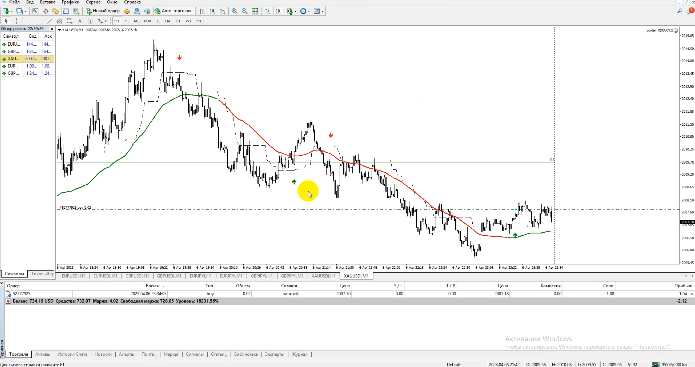695x367 pixels.
Task: Toggle the chart auto-scroll icon
Action: [x=268, y=11]
